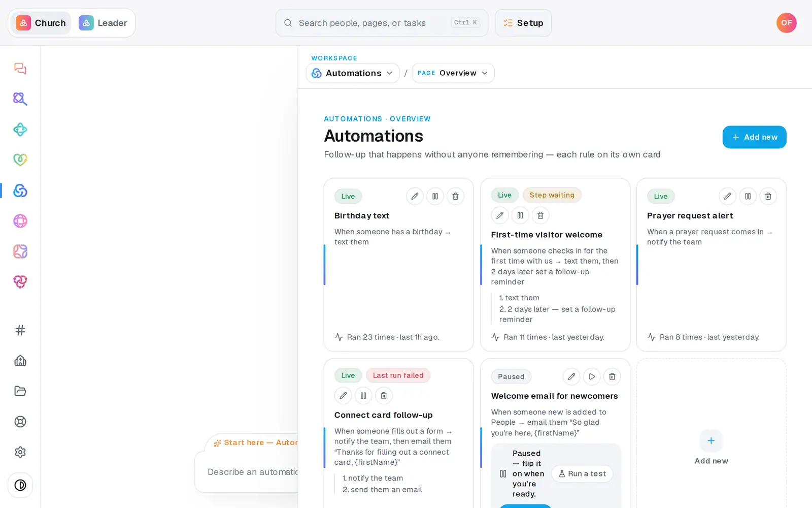Focus the search people, pages, or tasks field
Image resolution: width=812 pixels, height=508 pixels.
pos(382,23)
